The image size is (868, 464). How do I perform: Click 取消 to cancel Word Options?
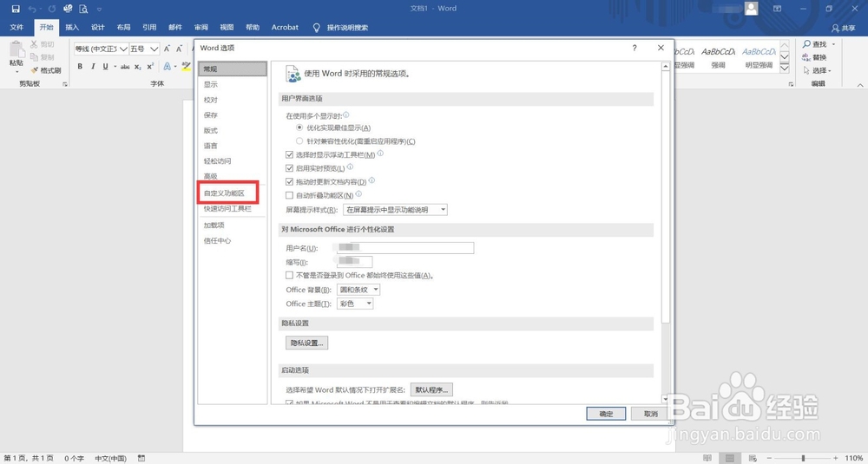click(x=651, y=414)
